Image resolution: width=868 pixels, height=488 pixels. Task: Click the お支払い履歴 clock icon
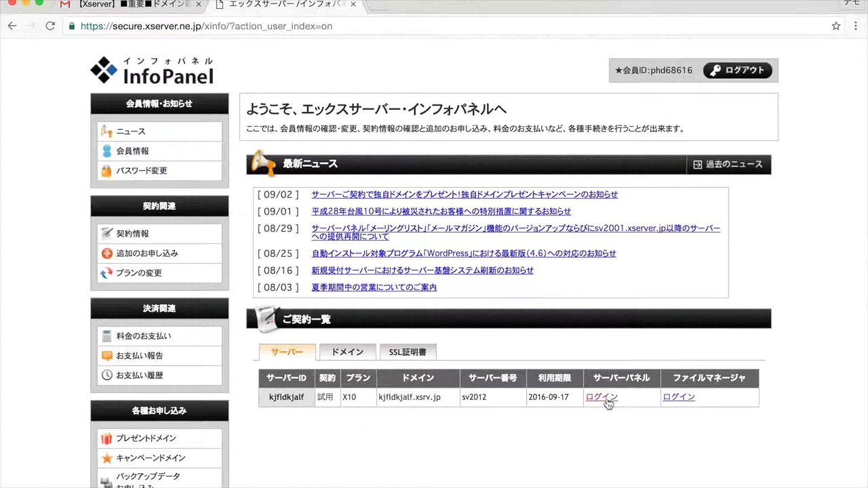106,375
